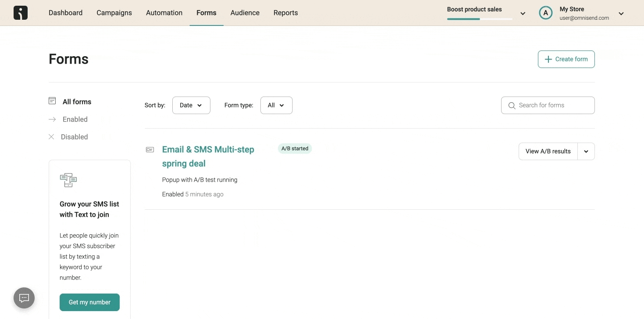Click the Text to join chat bubbles icon
This screenshot has height=319, width=644.
(x=68, y=180)
